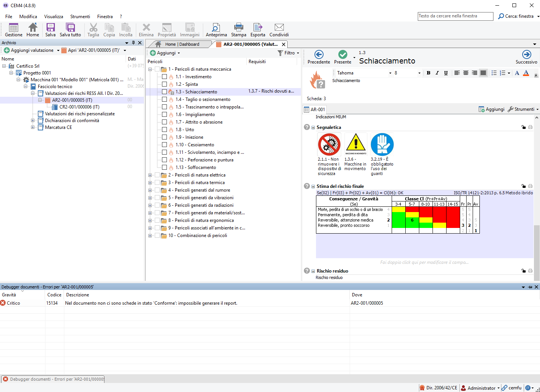Click the Salva tutto toolbar icon
The image size is (540, 392).
pyautogui.click(x=70, y=29)
